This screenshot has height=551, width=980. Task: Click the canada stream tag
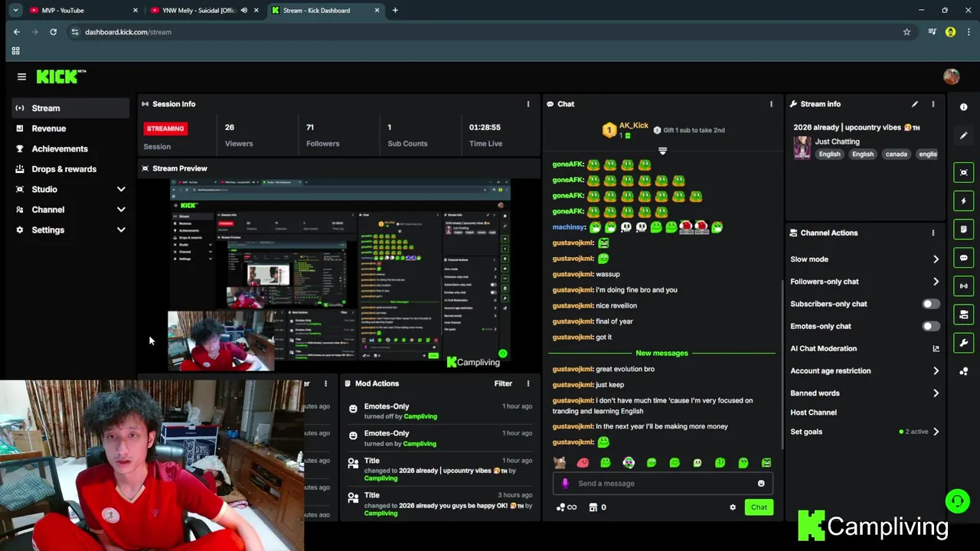click(896, 154)
